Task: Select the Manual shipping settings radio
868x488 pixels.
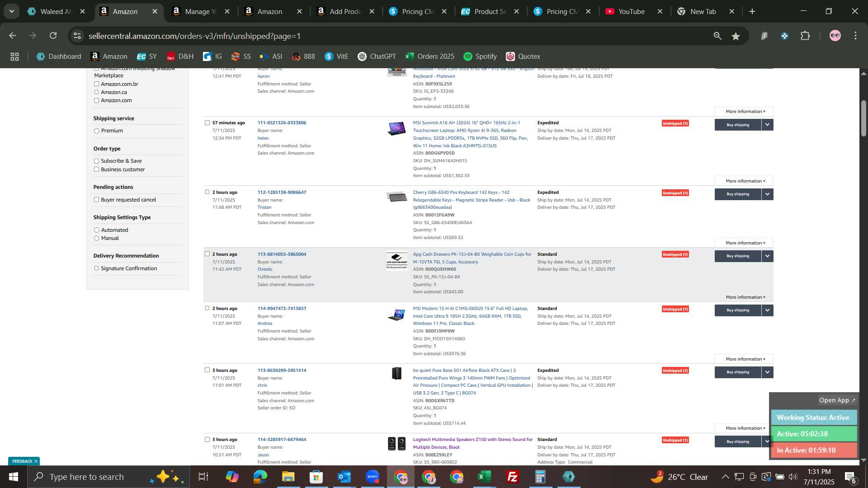Action: coord(96,238)
